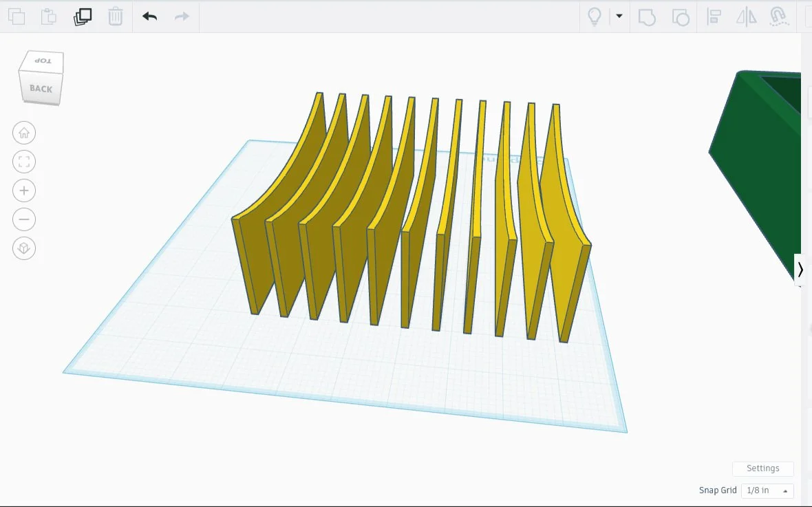
Task: Click the BACK face of view cube
Action: point(41,89)
